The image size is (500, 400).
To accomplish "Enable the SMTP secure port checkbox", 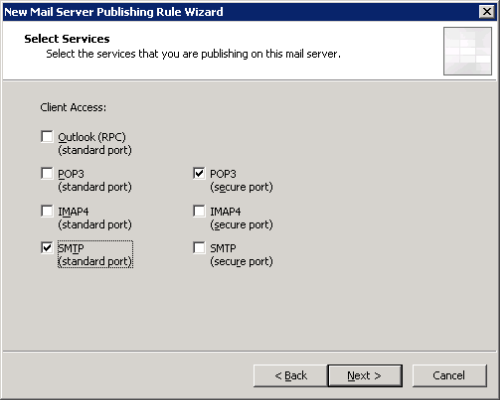I will point(199,248).
